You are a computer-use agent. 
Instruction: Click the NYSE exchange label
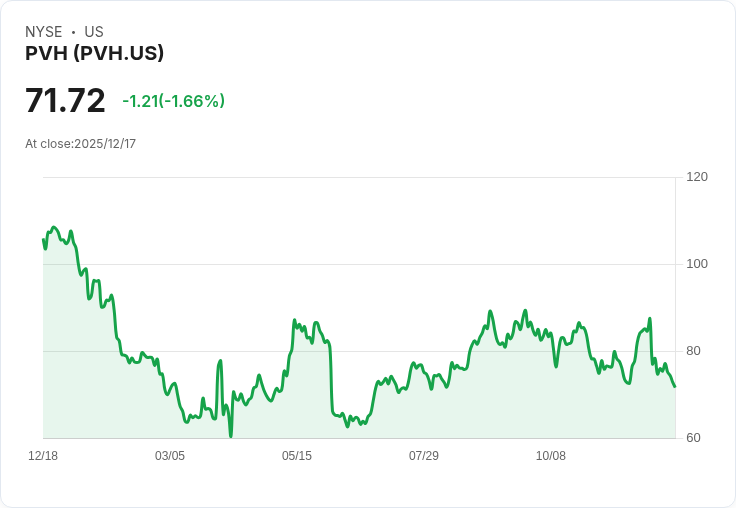[x=44, y=32]
